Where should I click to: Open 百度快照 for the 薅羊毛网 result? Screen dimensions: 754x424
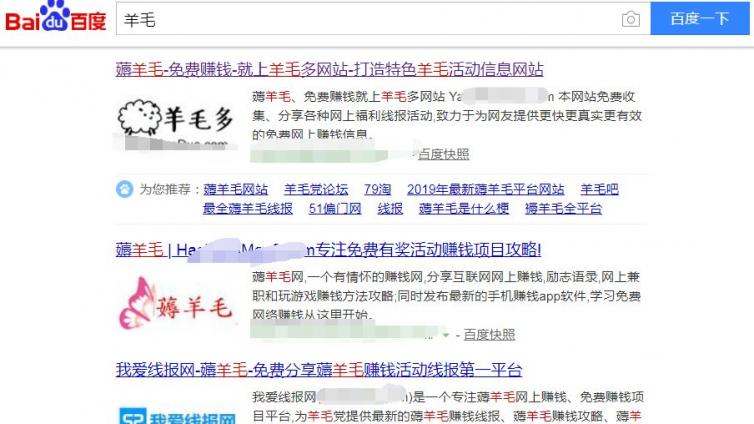tap(489, 335)
